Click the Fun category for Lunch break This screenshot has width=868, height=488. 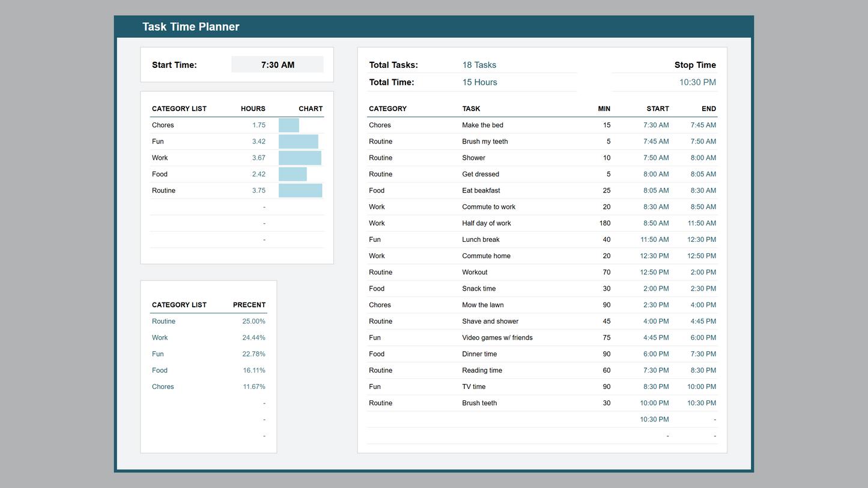click(375, 239)
